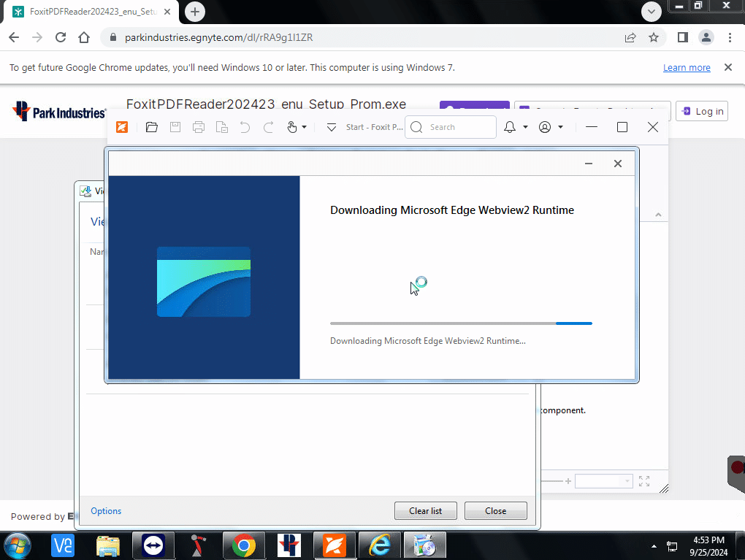The image size is (745, 560).
Task: Click the Chrome home button
Action: pyautogui.click(x=84, y=37)
